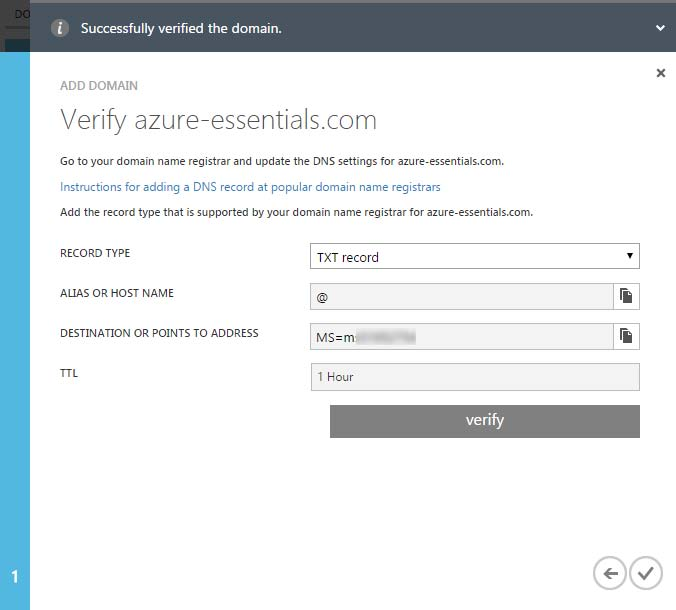Screen dimensions: 676x610
Task: Click the TTL field showing 1 Hour
Action: coord(474,377)
